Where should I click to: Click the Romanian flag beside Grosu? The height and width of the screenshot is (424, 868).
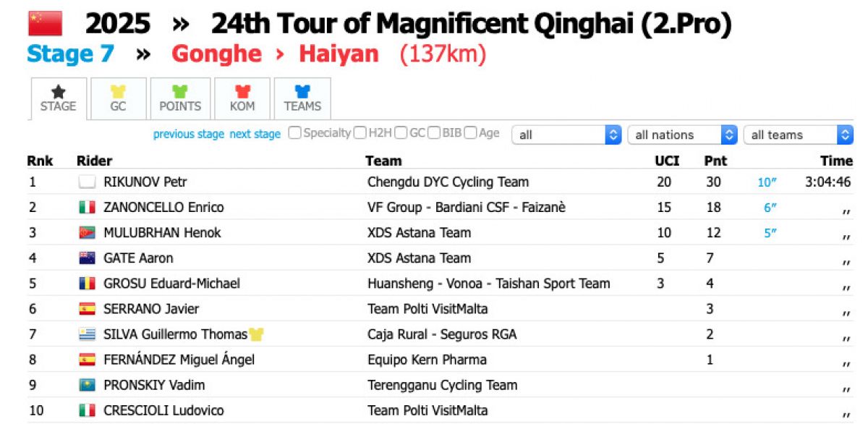pos(87,284)
